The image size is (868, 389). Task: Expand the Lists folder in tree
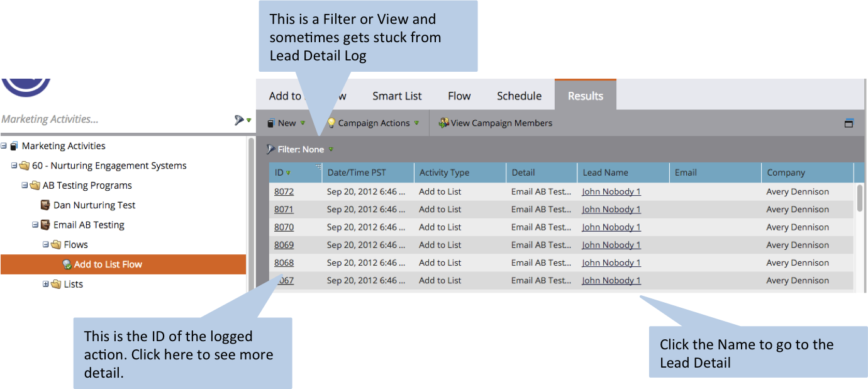click(45, 285)
